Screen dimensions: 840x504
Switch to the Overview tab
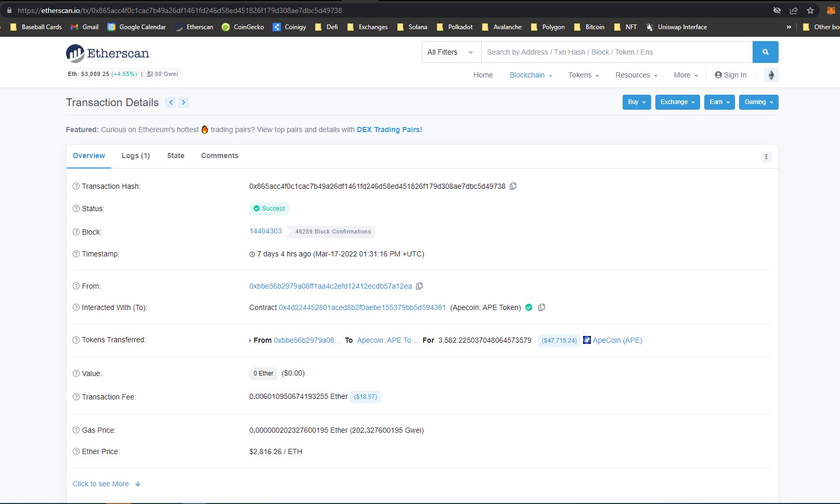(x=89, y=156)
